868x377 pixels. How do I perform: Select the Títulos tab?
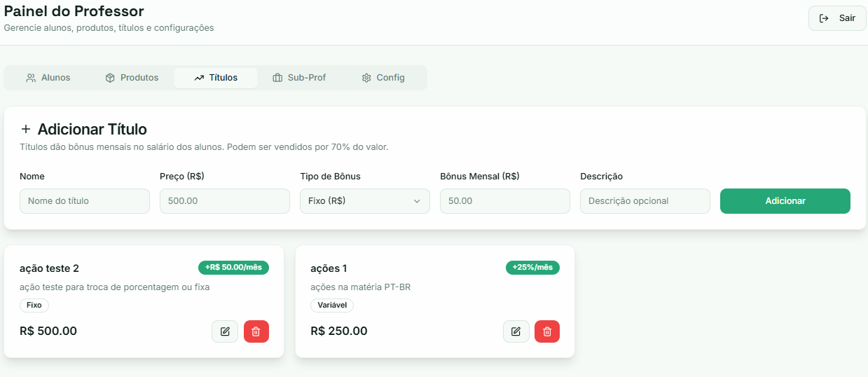click(216, 78)
